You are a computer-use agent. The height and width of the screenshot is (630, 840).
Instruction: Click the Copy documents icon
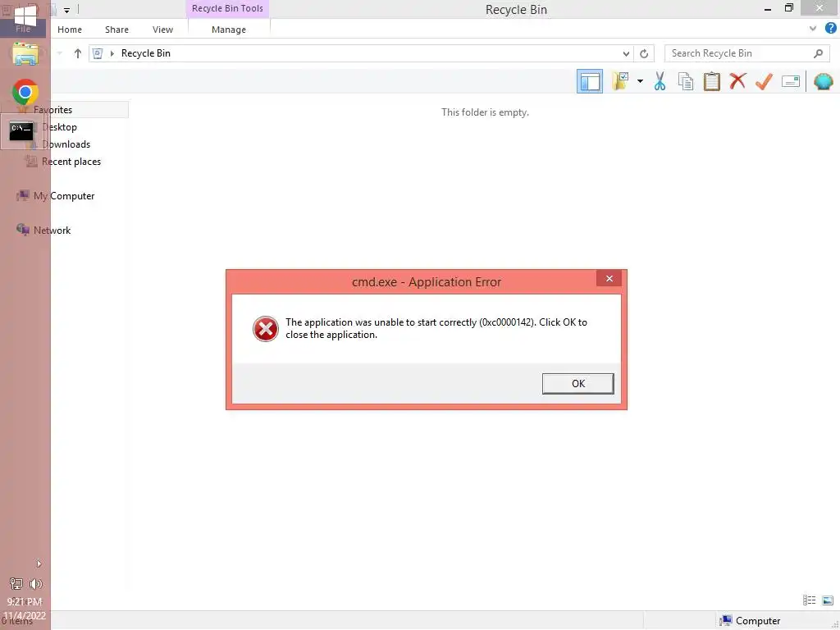coord(686,81)
